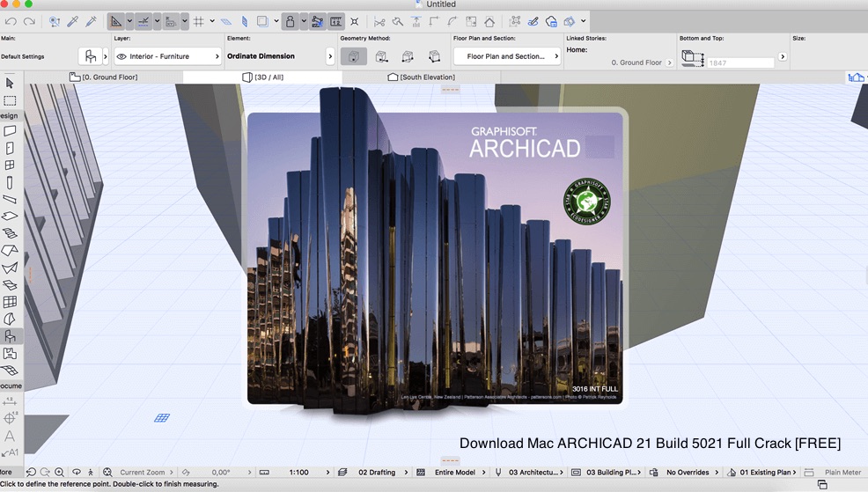868x492 pixels.
Task: Click the Bottom and Top value field
Action: [740, 63]
